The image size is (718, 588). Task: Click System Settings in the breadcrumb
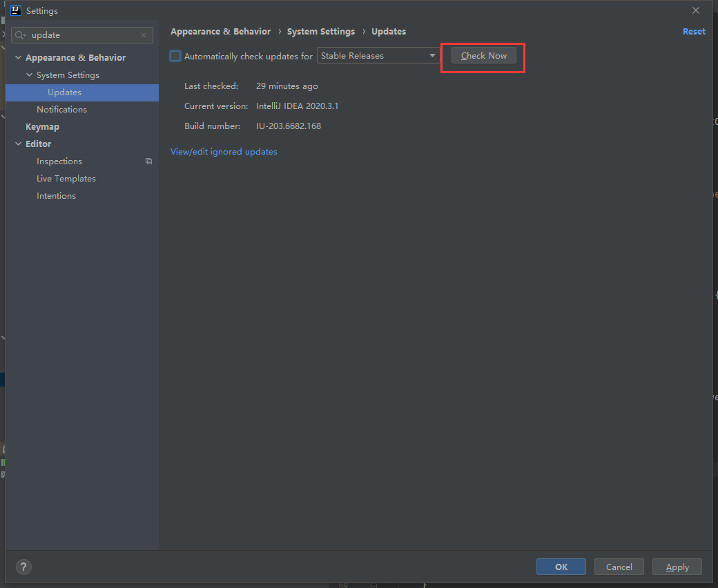click(x=321, y=32)
